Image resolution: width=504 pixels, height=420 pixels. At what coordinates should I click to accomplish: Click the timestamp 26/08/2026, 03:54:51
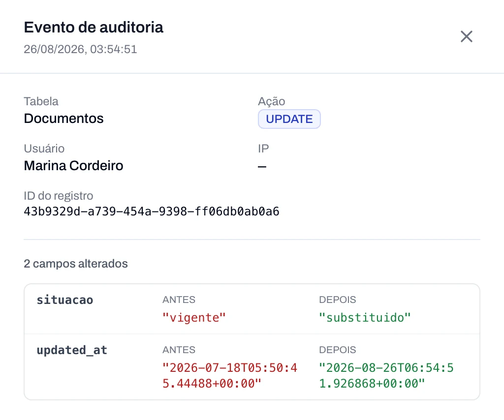[x=80, y=50]
